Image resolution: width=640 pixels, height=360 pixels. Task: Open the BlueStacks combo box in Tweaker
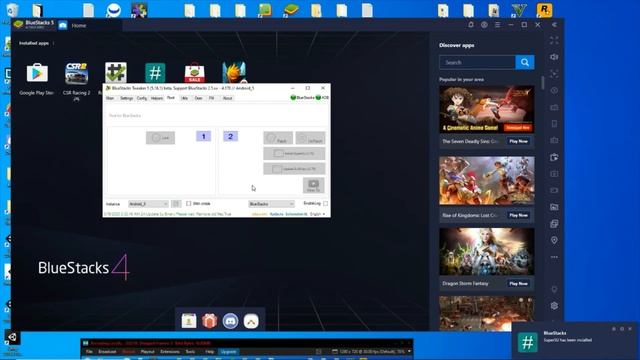pyautogui.click(x=271, y=204)
